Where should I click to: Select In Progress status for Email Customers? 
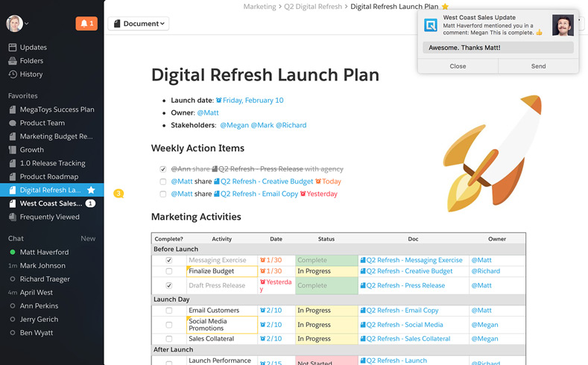[x=314, y=311]
